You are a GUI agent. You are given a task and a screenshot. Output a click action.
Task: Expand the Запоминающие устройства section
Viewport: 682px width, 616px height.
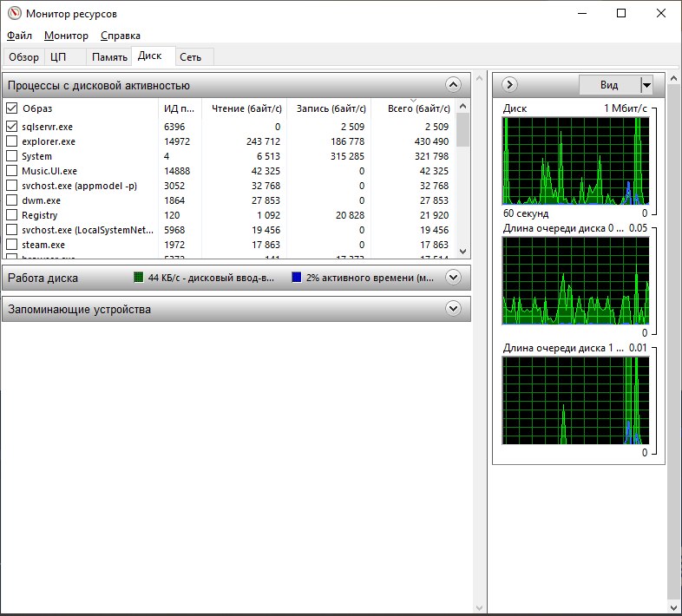coord(453,309)
